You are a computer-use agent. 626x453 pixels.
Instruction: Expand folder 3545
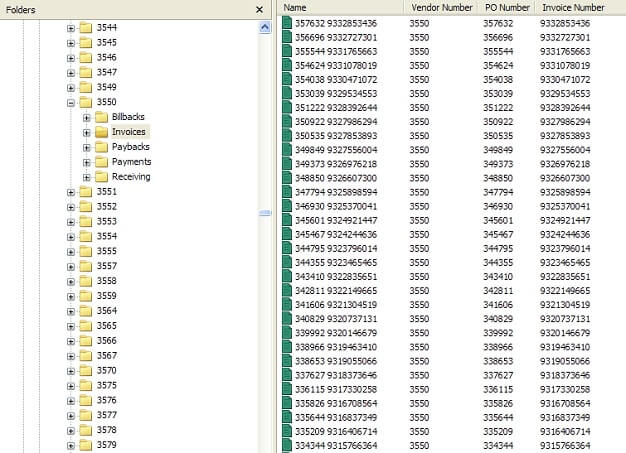(71, 43)
